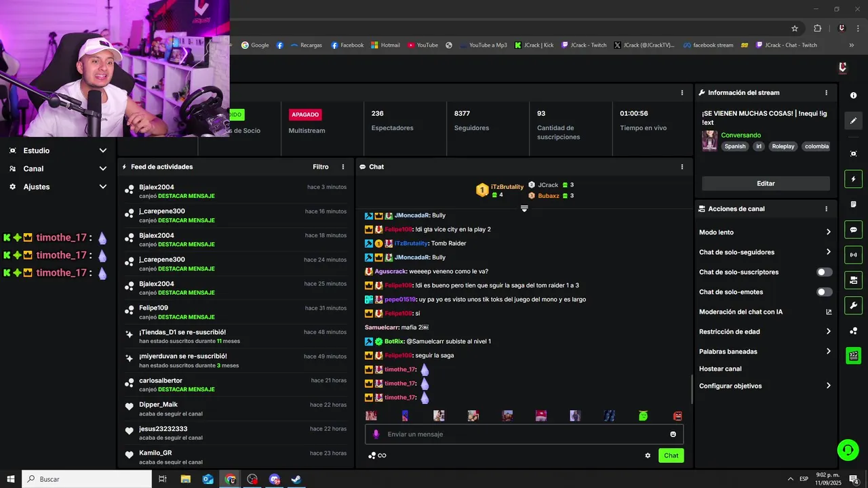This screenshot has height=488, width=868.
Task: Click the Conversando category thumbnail
Action: [x=709, y=140]
